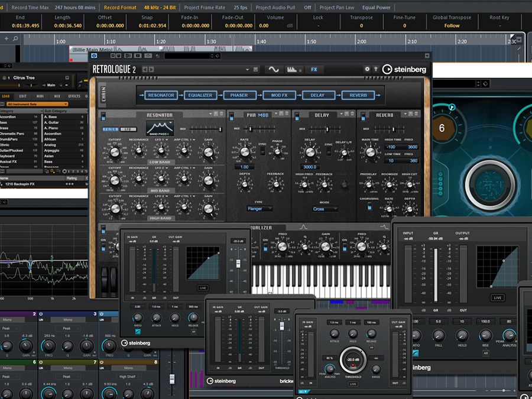The height and width of the screenshot is (399, 532).
Task: Open the Flanger type dropdown
Action: [x=260, y=209]
